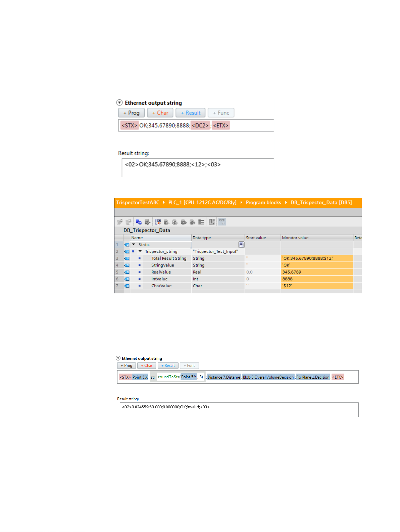Select the Fix Plane 1.Decision token
Image resolution: width=400 pixels, height=532 pixels.
(313, 377)
